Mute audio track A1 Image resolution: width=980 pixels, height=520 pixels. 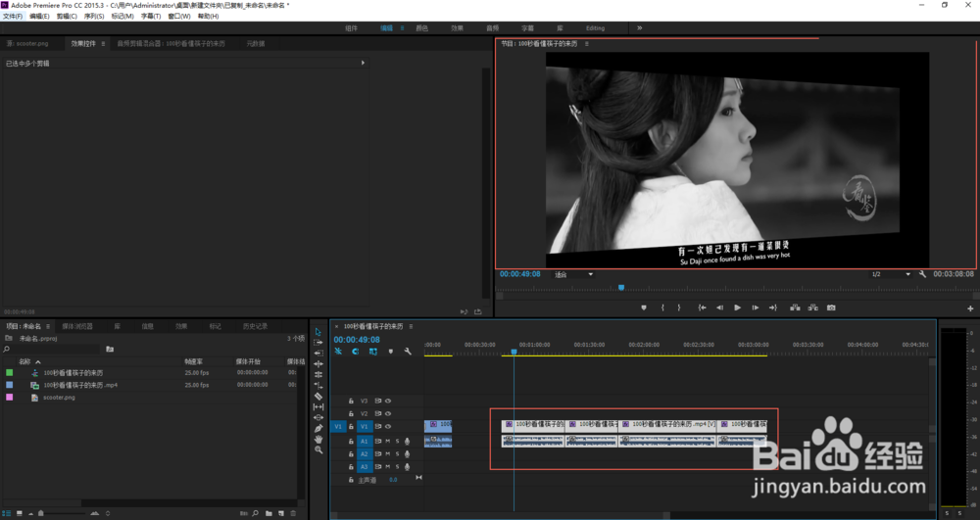pyautogui.click(x=387, y=442)
